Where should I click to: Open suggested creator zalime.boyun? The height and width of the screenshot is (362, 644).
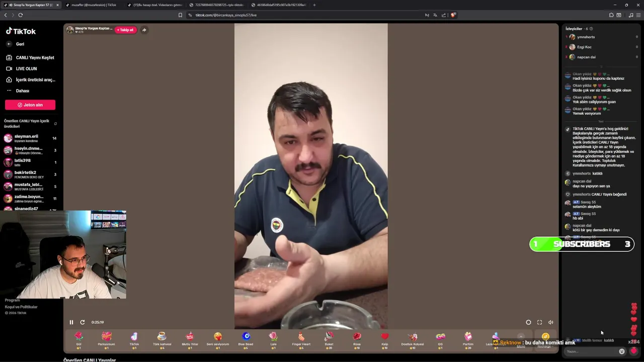(x=30, y=199)
